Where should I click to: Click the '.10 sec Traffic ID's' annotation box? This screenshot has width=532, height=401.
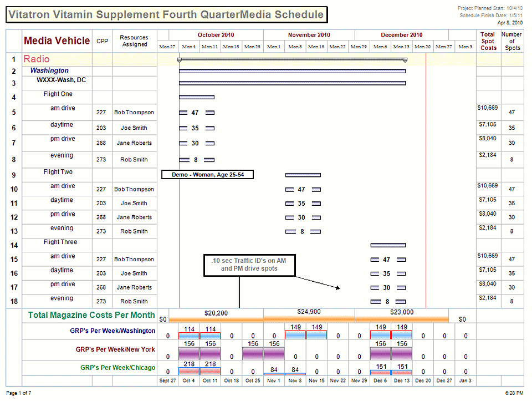pyautogui.click(x=249, y=265)
